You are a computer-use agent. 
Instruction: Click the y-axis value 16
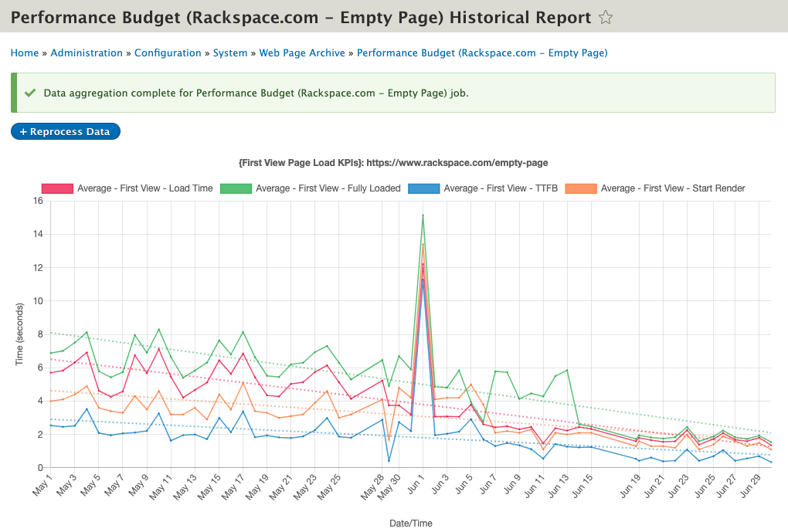pos(38,201)
